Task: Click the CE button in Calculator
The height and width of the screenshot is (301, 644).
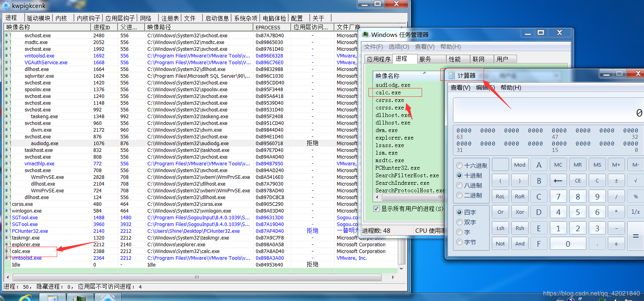Action: 578,180
